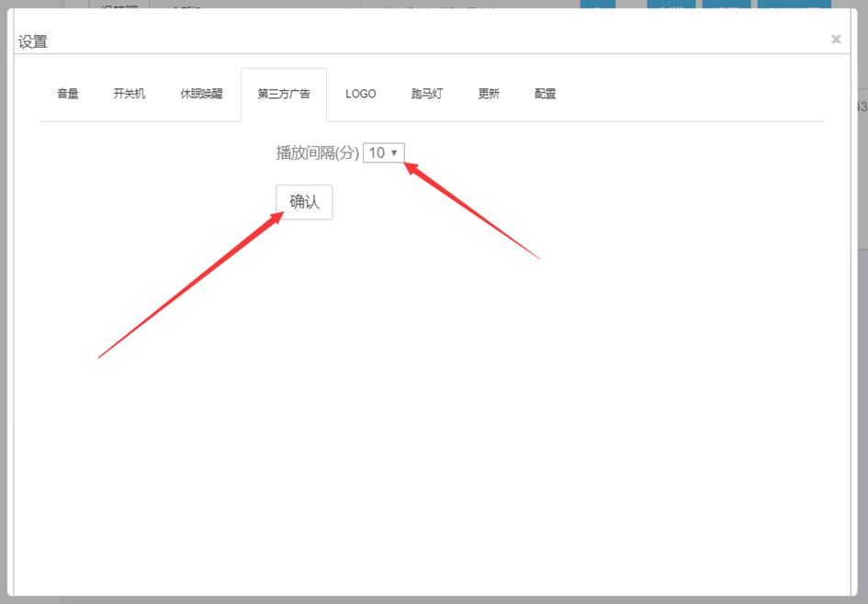Switch to the LOGO tab

[360, 94]
